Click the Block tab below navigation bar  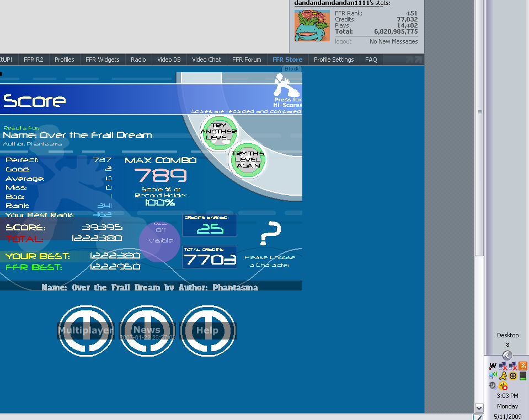pyautogui.click(x=291, y=69)
